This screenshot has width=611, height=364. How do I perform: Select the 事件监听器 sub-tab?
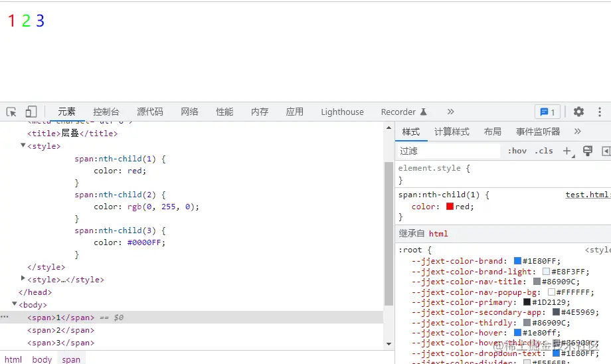[538, 132]
